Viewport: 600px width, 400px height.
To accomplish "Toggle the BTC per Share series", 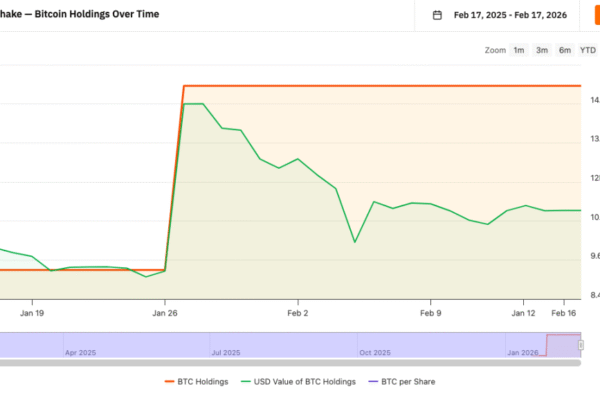I will 404,381.
